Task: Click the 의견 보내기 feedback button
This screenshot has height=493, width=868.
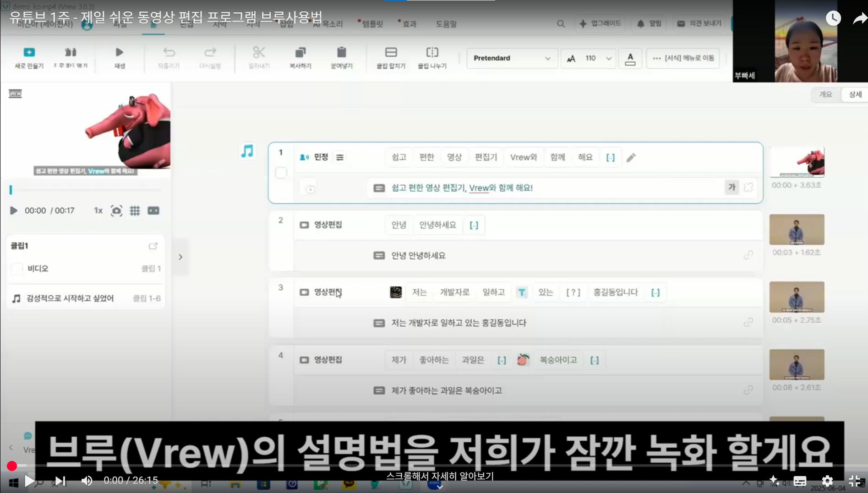Action: point(699,23)
